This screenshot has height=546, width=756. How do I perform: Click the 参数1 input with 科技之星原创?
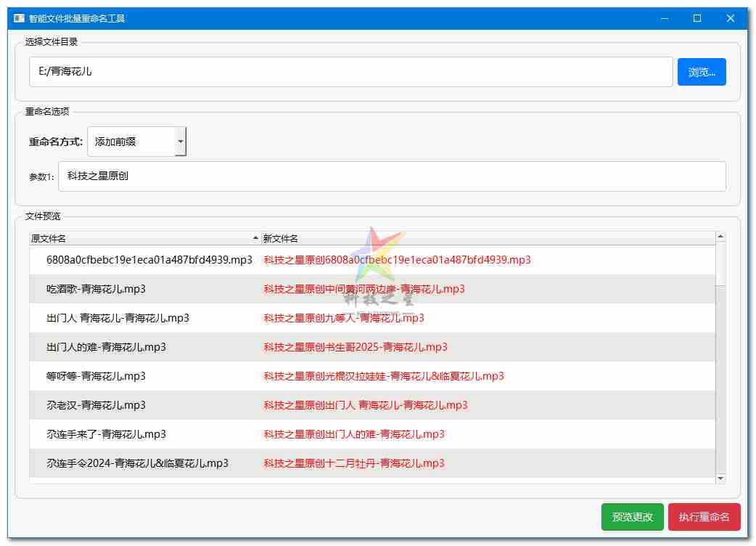[x=391, y=176]
